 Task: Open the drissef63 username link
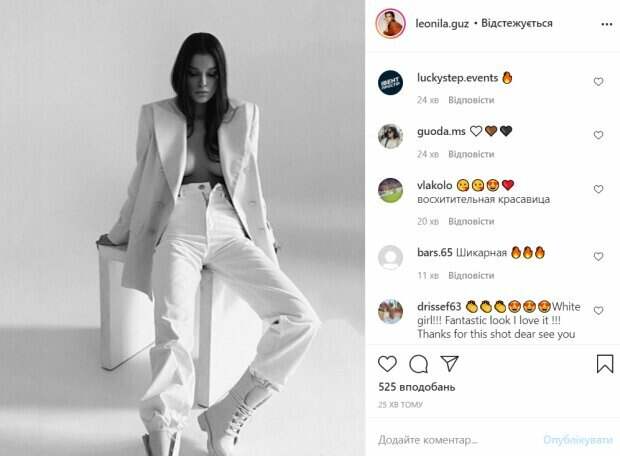click(x=439, y=307)
